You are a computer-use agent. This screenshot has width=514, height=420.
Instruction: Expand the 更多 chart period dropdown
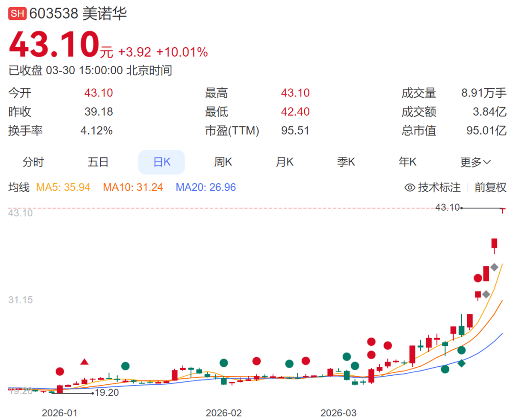[475, 162]
